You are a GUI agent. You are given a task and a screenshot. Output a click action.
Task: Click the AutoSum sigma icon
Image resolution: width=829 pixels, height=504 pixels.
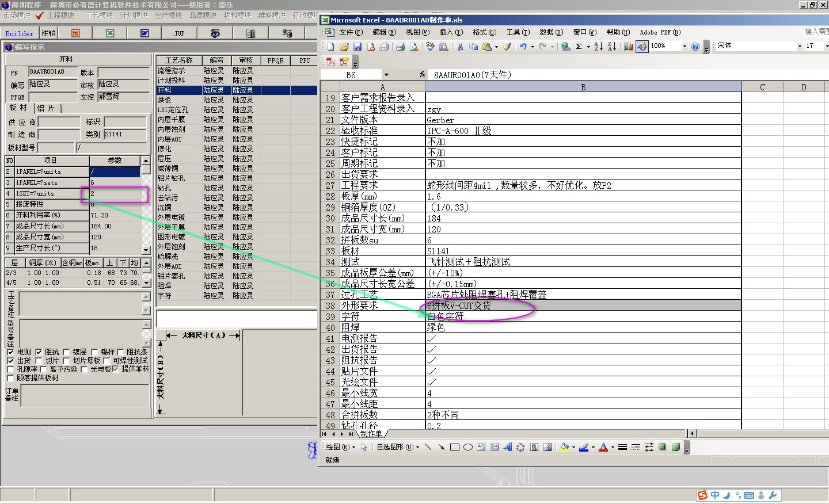coord(579,47)
